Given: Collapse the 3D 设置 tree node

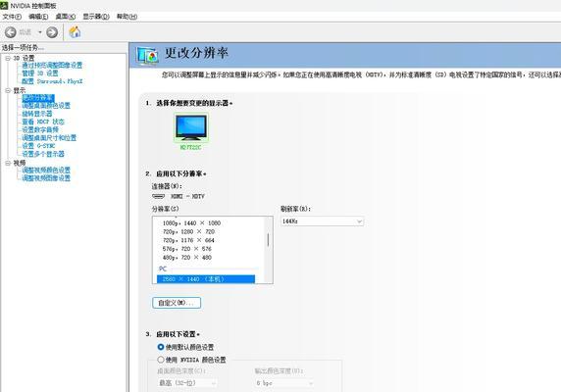Looking at the screenshot, I should [8, 58].
